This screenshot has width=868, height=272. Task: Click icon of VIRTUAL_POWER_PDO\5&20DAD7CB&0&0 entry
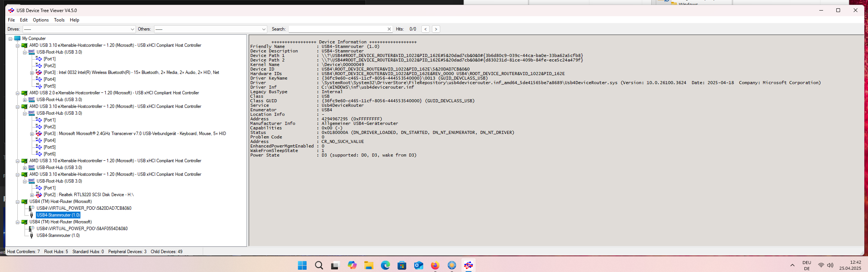tap(32, 208)
